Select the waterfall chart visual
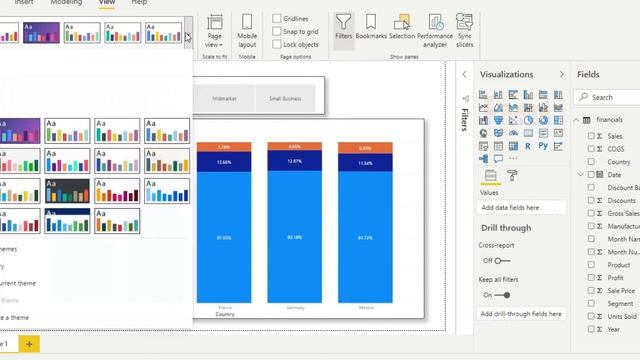 (483, 120)
